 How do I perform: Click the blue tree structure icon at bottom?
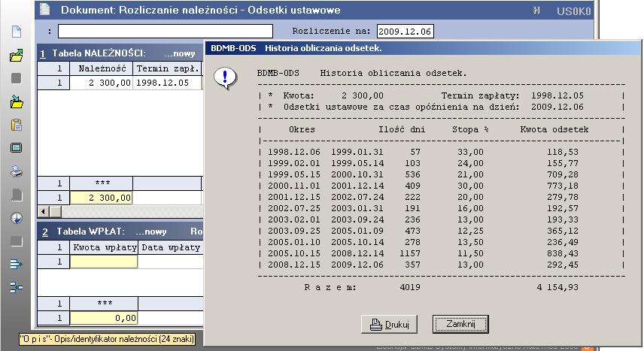[17, 287]
